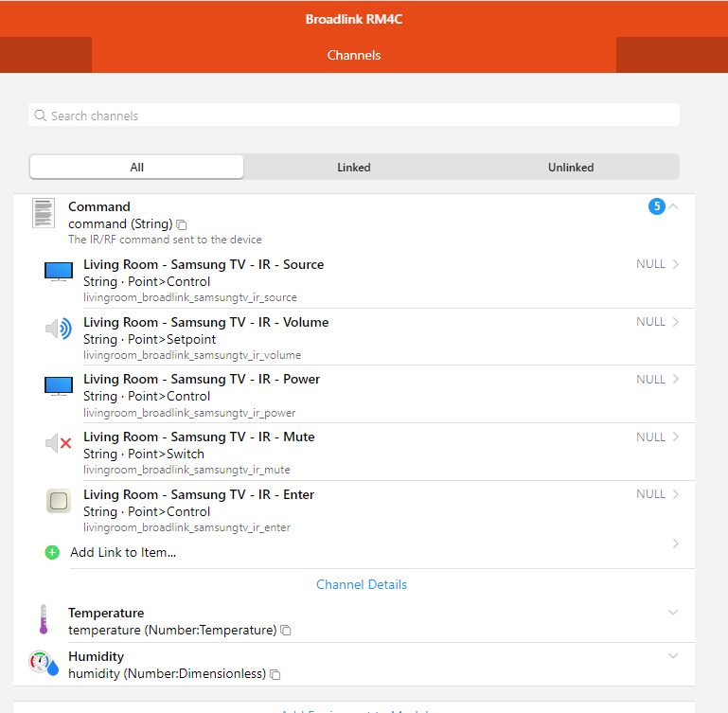Click the wall switch icon for IR Enter

point(59,501)
